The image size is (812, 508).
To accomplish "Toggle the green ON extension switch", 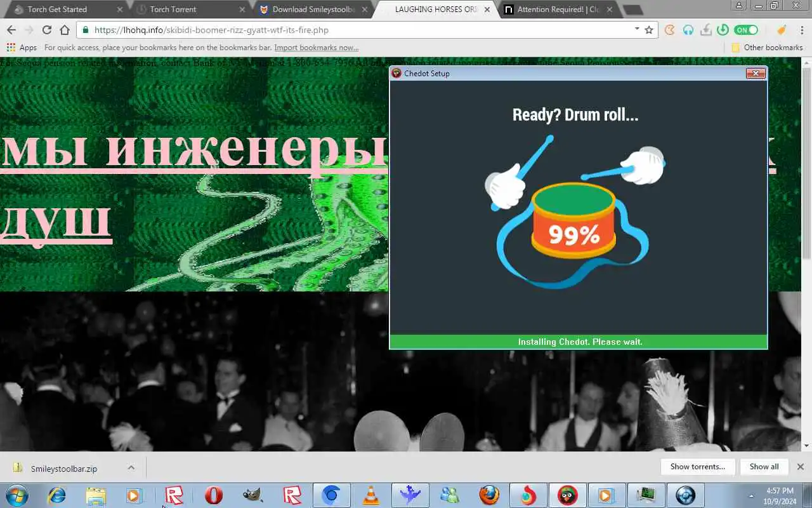I will 746,30.
